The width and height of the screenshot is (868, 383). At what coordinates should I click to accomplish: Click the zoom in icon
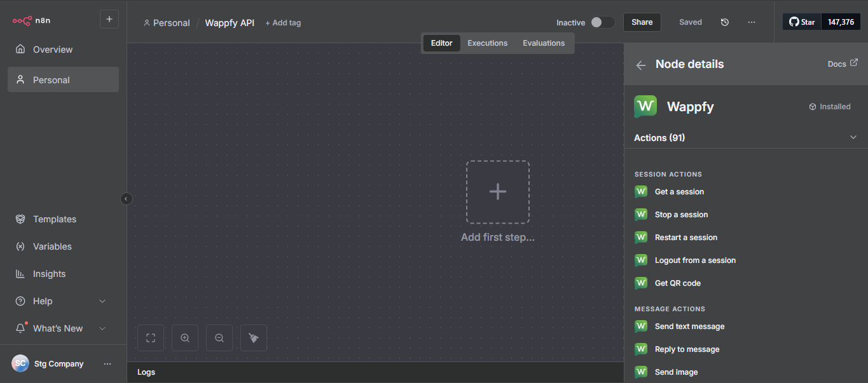pyautogui.click(x=185, y=338)
